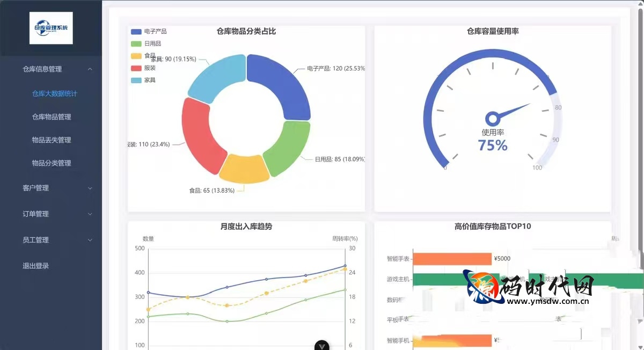Click the warehouse management system logo
The height and width of the screenshot is (350, 644).
pyautogui.click(x=51, y=28)
